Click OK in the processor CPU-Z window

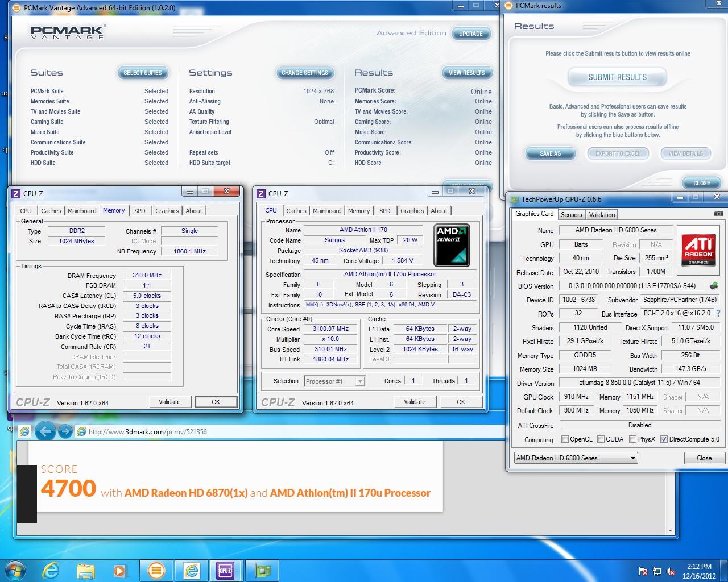(461, 402)
